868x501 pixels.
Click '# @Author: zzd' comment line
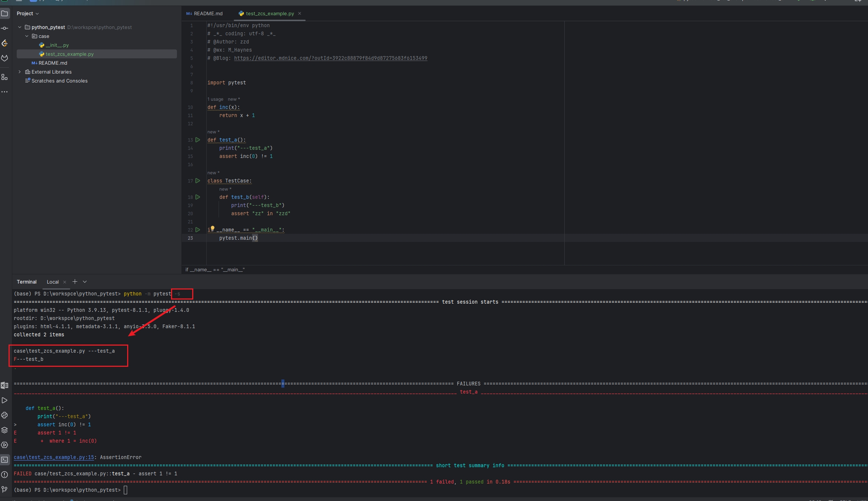point(228,42)
